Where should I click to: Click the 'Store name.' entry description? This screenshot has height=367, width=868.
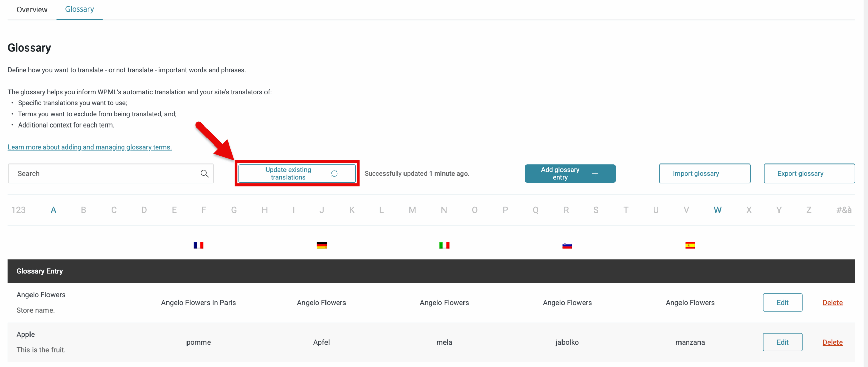coord(35,310)
